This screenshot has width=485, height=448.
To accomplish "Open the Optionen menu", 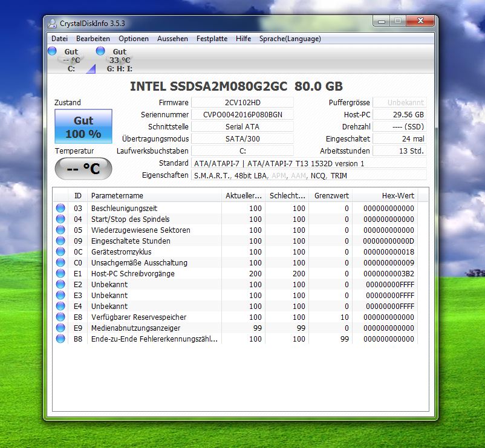I will [134, 39].
